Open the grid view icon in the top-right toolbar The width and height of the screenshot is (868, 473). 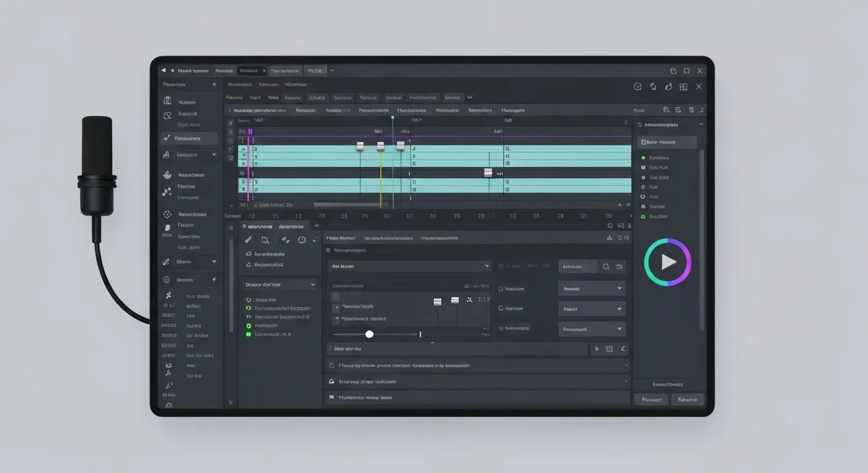coord(683,86)
